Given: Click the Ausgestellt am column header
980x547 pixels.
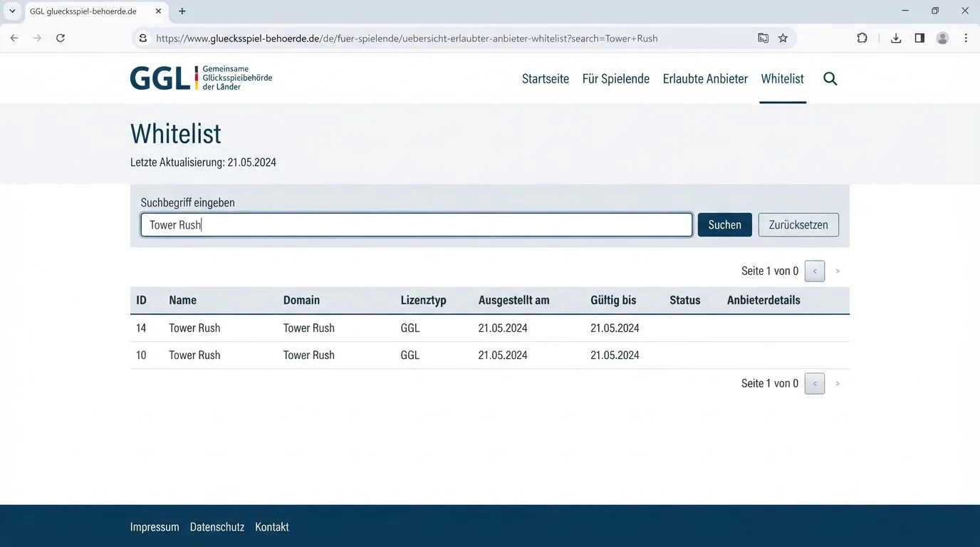Looking at the screenshot, I should point(514,301).
